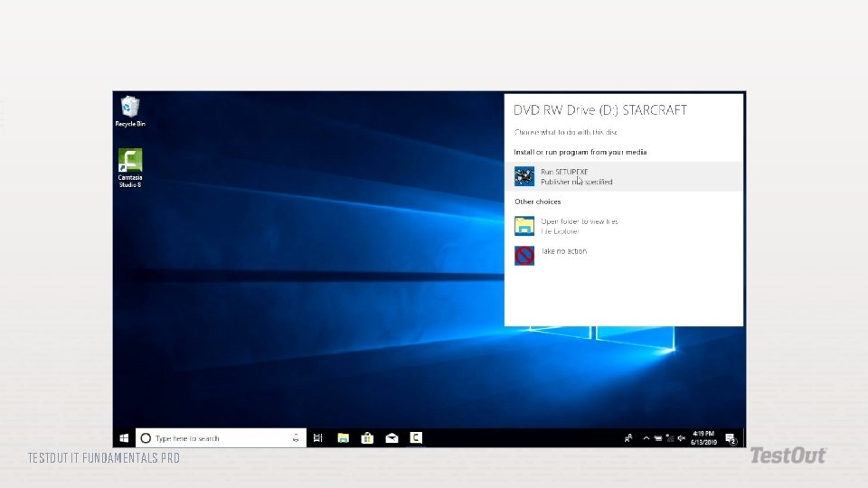Click the Cortana circle in the search box

click(146, 438)
